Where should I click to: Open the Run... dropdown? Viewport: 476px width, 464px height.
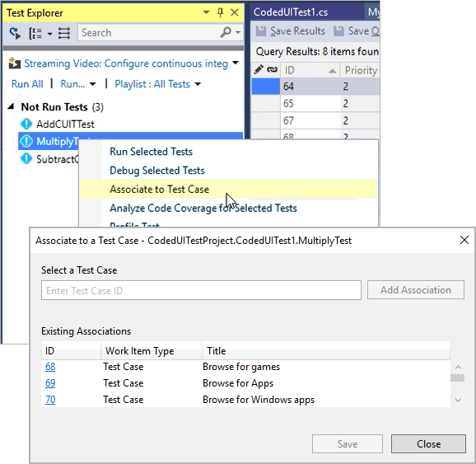tap(78, 84)
